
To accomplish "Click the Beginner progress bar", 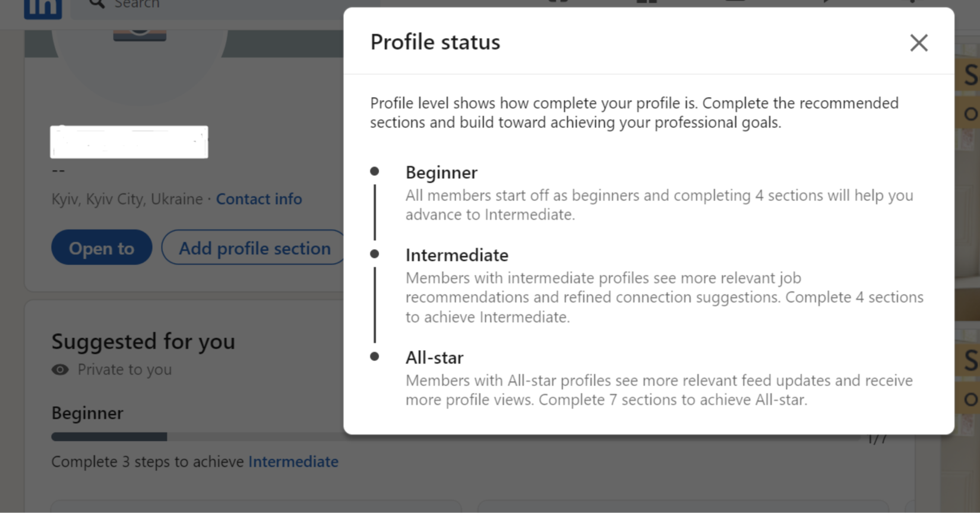I will click(178, 437).
